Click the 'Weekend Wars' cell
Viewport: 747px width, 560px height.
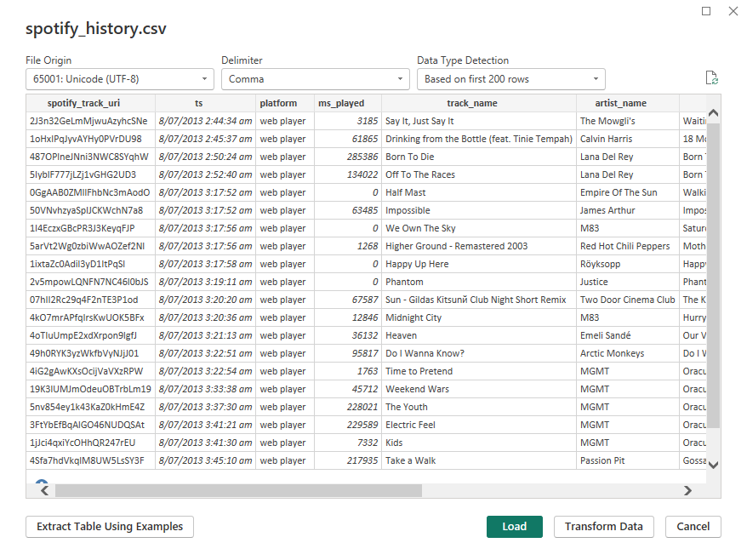pyautogui.click(x=479, y=390)
